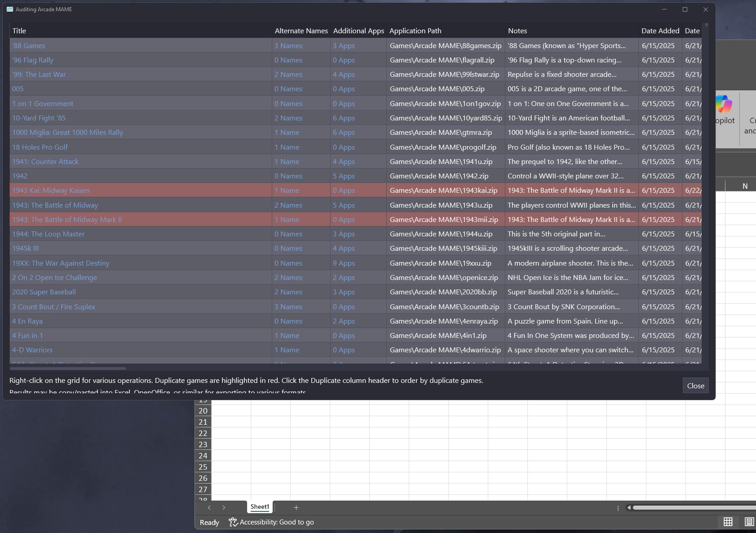Select path Games\Arcade MAME\gtmra.zip cell
Screen dimensions: 756x533
446,132
